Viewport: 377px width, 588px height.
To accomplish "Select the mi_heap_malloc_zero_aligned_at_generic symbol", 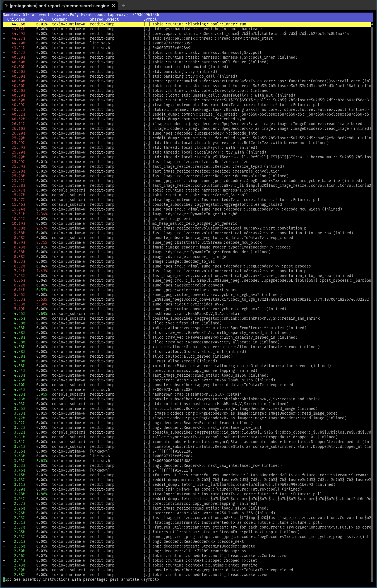I will pos(195,223).
